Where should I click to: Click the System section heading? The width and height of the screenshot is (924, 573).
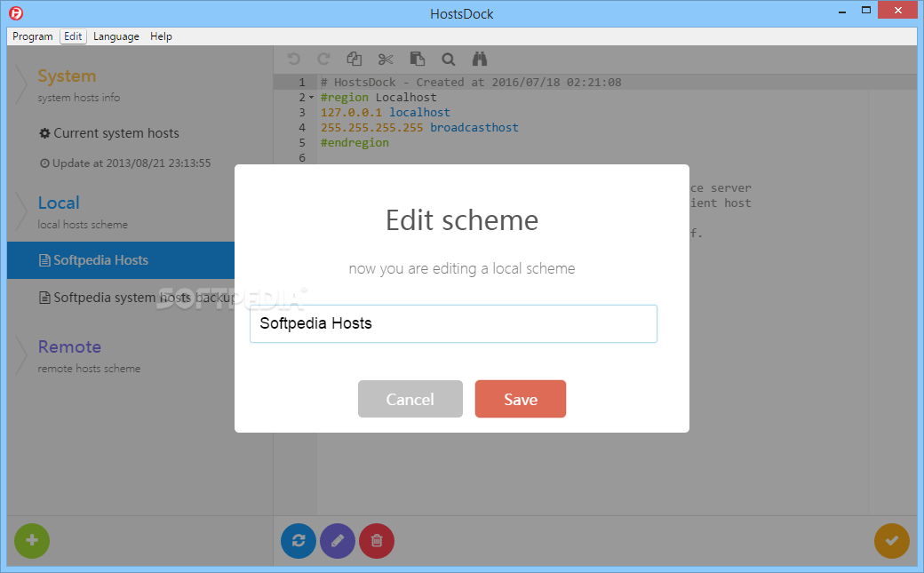pos(67,76)
